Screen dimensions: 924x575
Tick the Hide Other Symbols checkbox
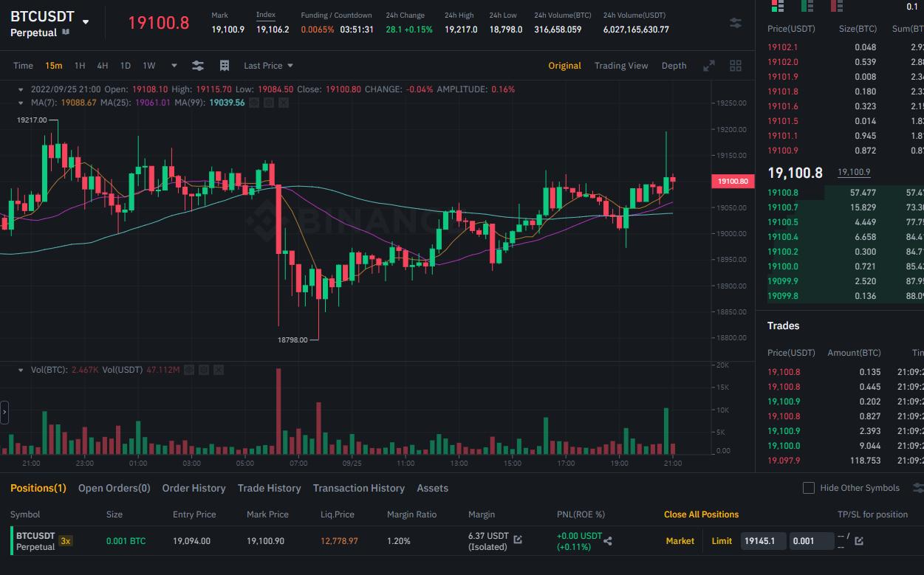coord(808,488)
